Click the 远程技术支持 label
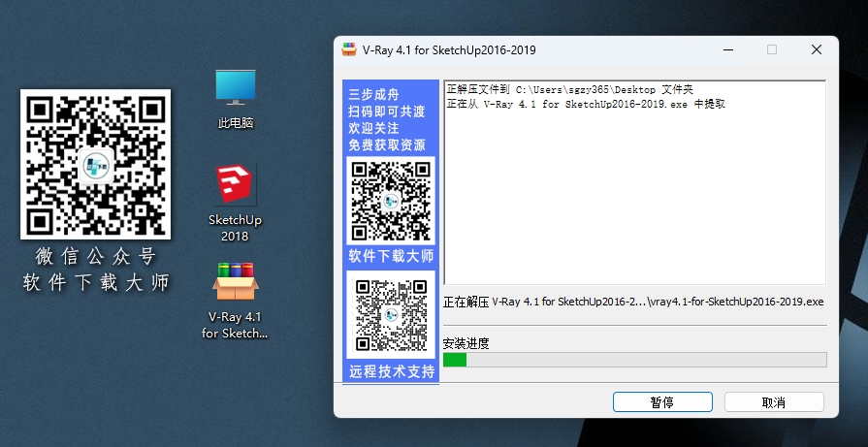The image size is (868, 447). tap(392, 371)
